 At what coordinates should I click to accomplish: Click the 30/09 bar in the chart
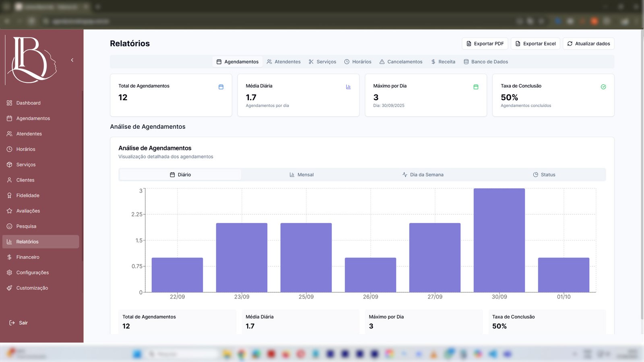click(499, 240)
